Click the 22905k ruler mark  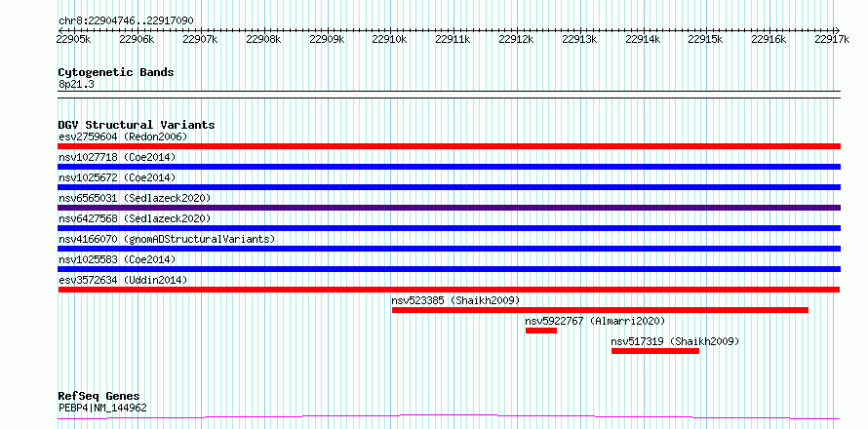73,39
